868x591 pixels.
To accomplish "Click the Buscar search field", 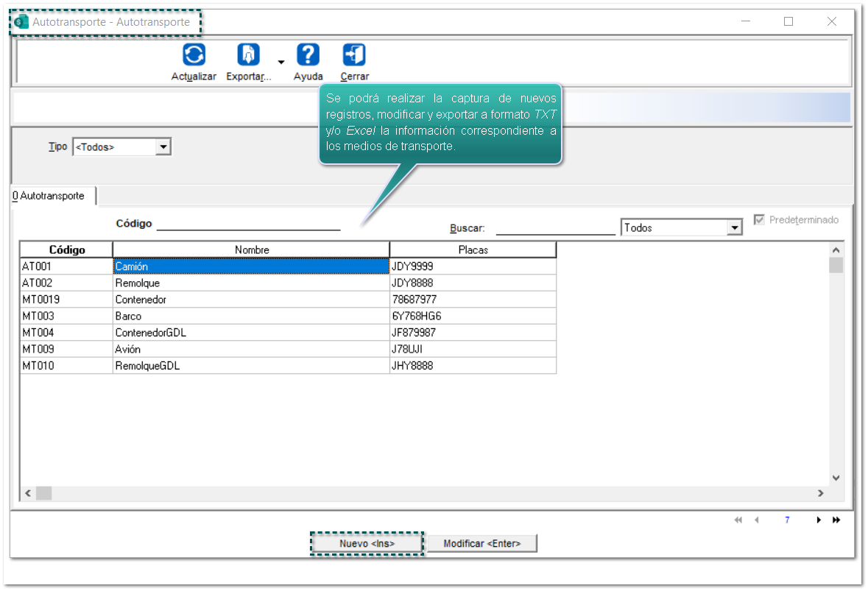I will tap(555, 228).
